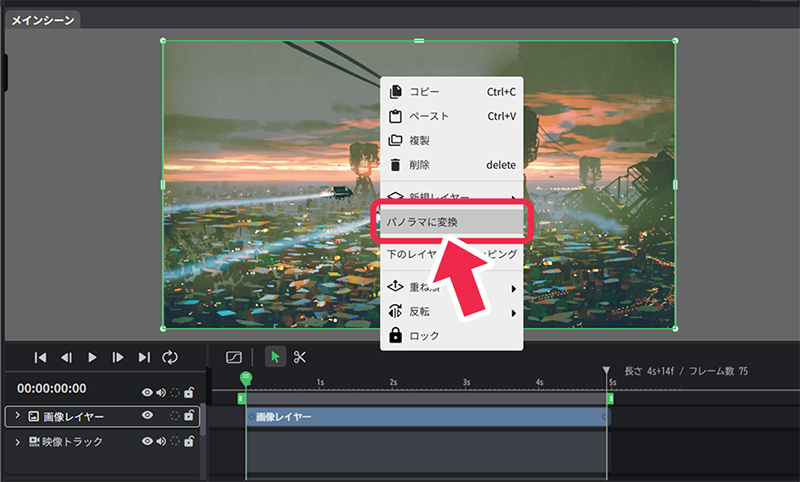
Task: Choose ペースト from the context menu
Action: [x=452, y=116]
